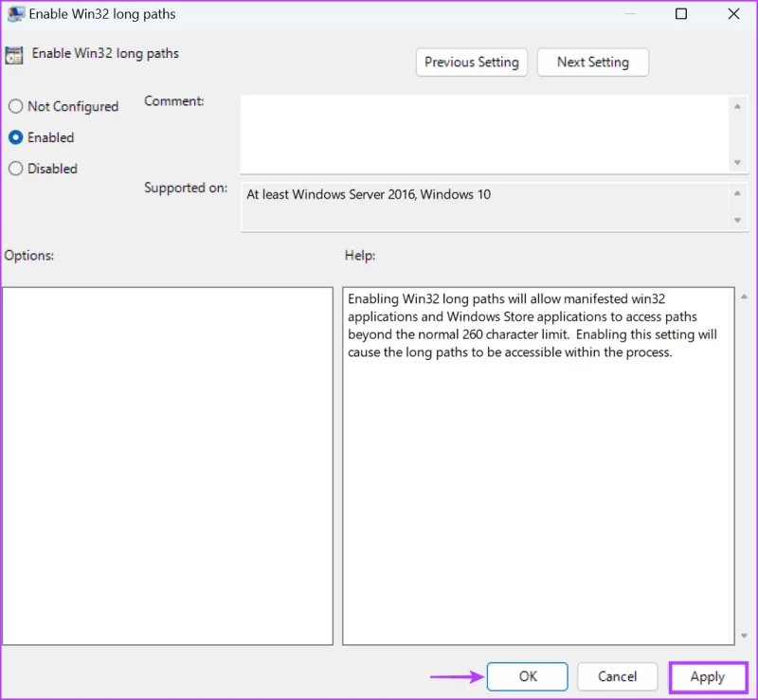Click the Cancel button

618,676
